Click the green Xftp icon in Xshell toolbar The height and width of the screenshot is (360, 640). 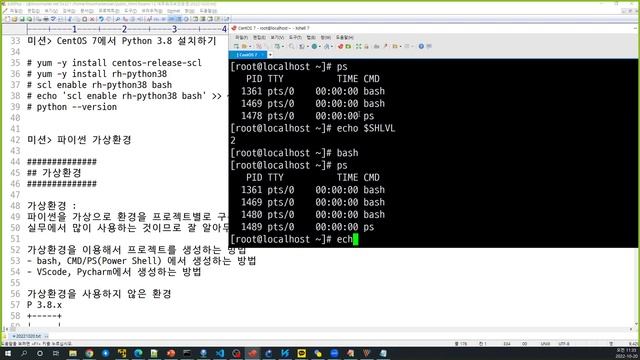pos(348,46)
